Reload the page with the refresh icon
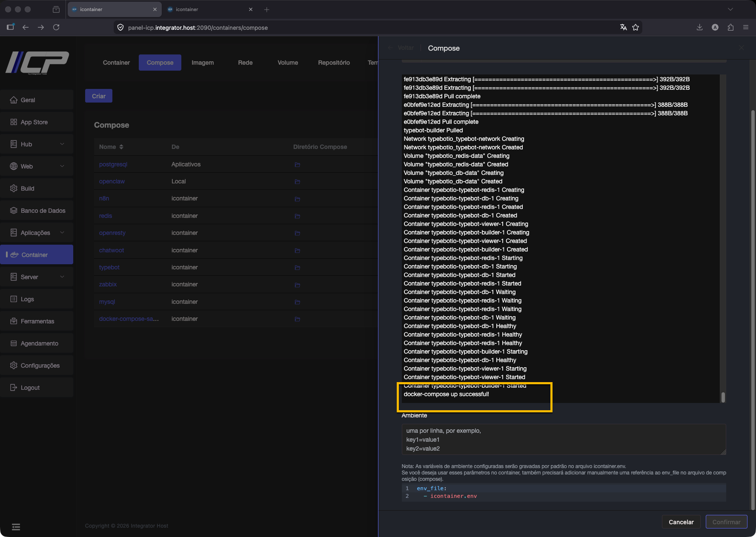 [56, 28]
